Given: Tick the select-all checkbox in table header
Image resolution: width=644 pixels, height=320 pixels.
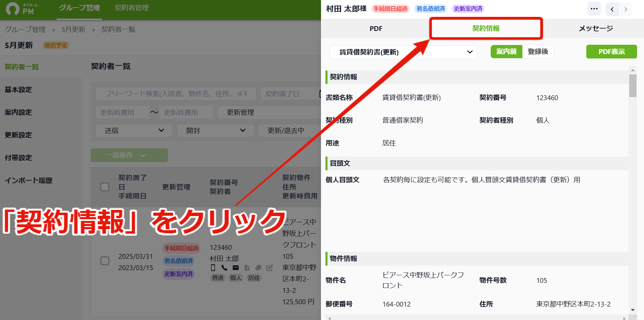Looking at the screenshot, I should (105, 187).
